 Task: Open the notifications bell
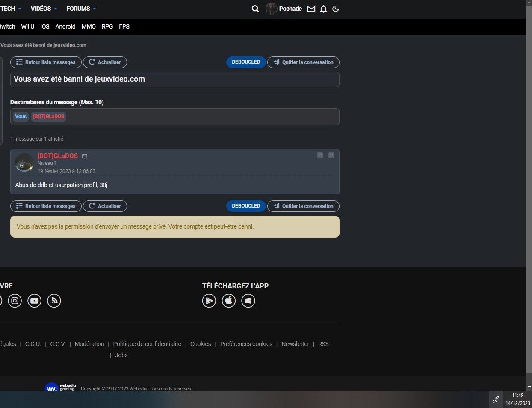coord(323,9)
